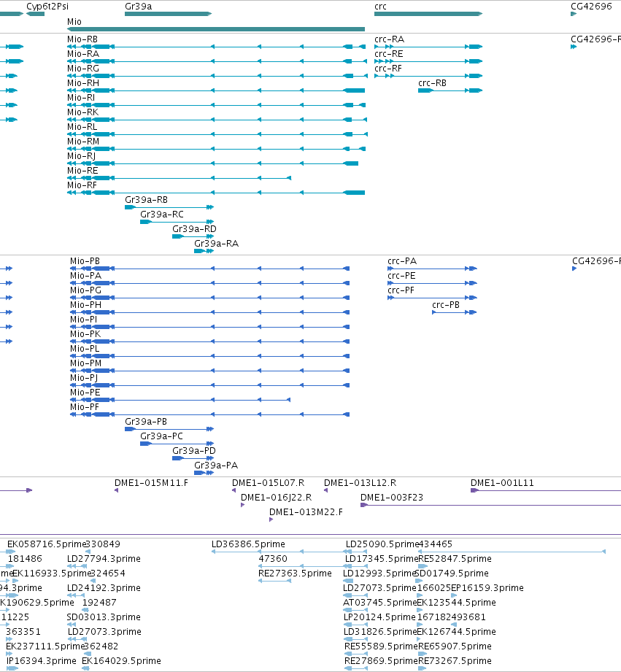
Task: Select the Mio-PI protein label
Action: coord(84,320)
